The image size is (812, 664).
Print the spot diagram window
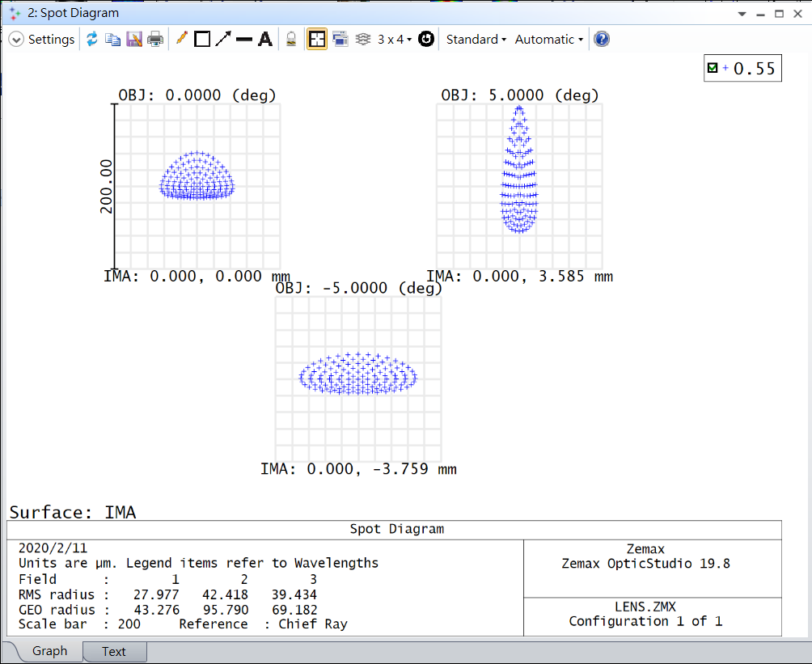[x=155, y=39]
